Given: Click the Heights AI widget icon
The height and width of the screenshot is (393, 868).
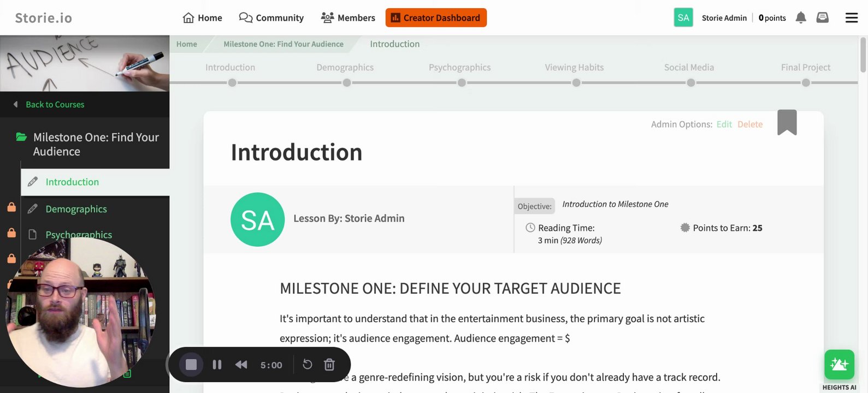Looking at the screenshot, I should click(839, 365).
